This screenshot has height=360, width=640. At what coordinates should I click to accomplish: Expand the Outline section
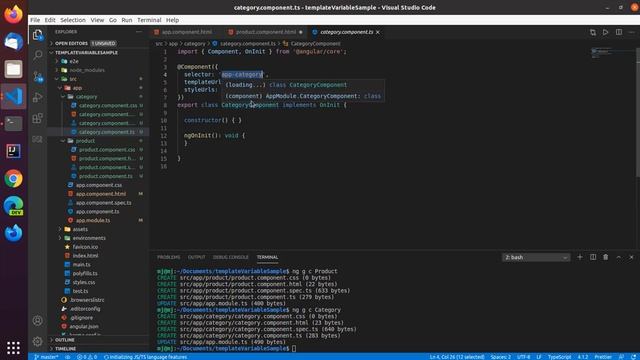click(x=65, y=340)
